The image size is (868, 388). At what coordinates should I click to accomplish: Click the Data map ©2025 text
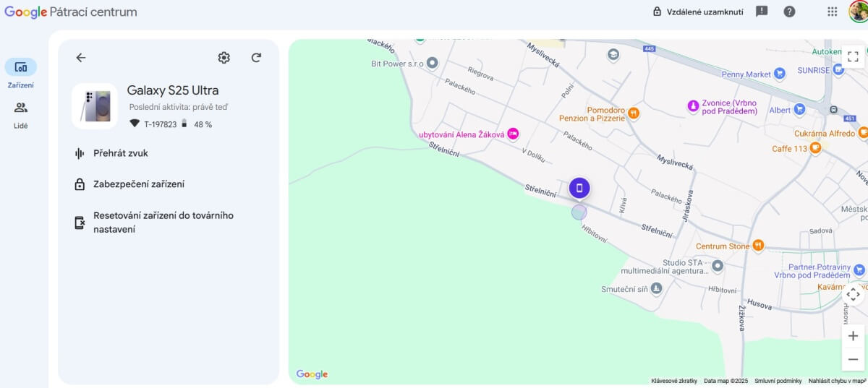click(x=726, y=381)
